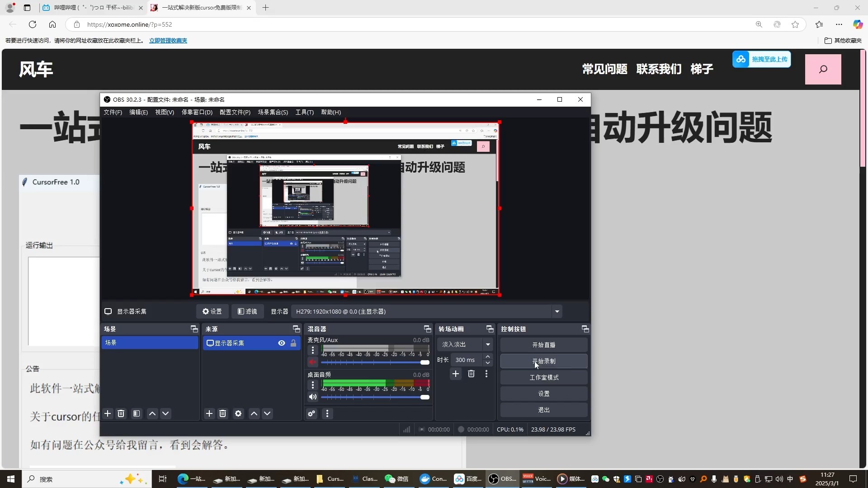Open 视图(V) menu in OBS
The width and height of the screenshot is (868, 488).
pos(165,112)
